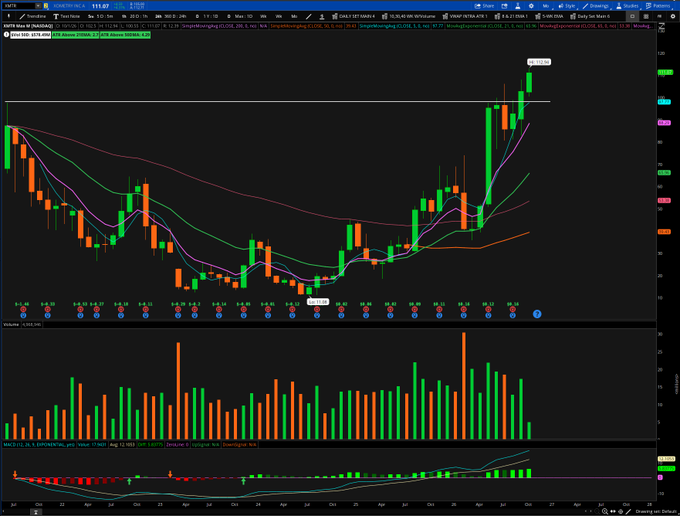Screen dimensions: 680x516
Task: Load 5-WK EMA study set
Action: click(x=549, y=16)
